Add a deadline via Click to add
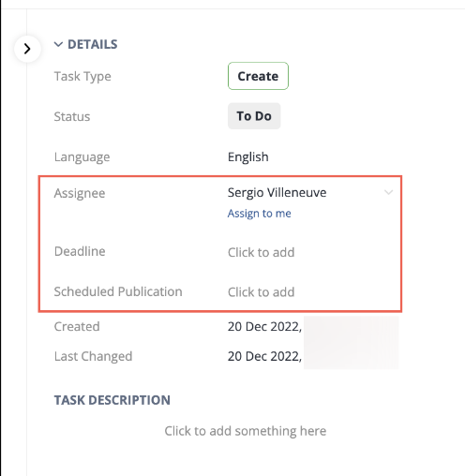This screenshot has height=476, width=465. click(x=262, y=252)
